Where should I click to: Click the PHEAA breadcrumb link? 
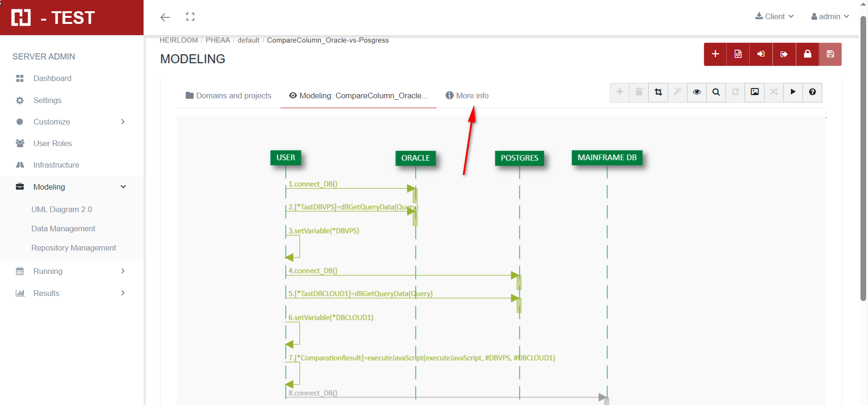[217, 40]
